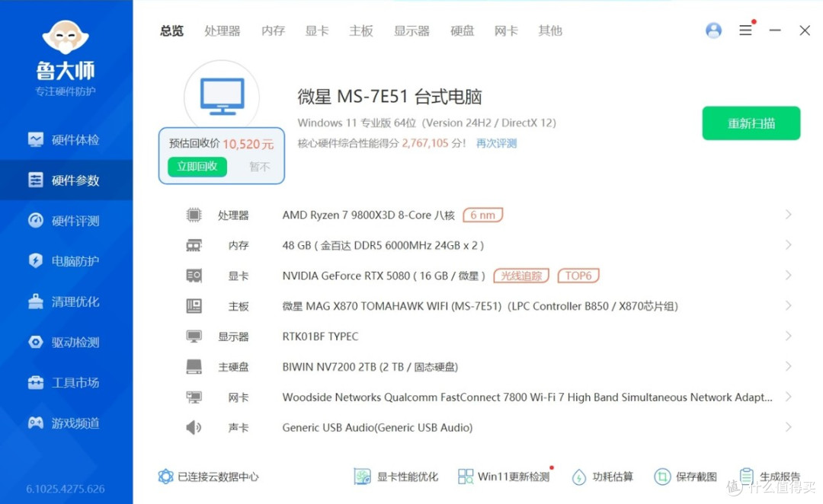
Task: Click version number 6.1025.4275.626
Action: click(x=66, y=489)
